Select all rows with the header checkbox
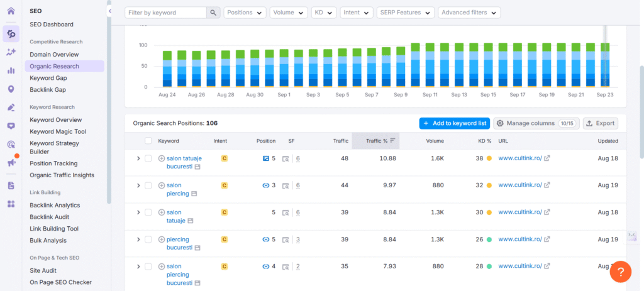Image resolution: width=644 pixels, height=291 pixels. coord(148,141)
